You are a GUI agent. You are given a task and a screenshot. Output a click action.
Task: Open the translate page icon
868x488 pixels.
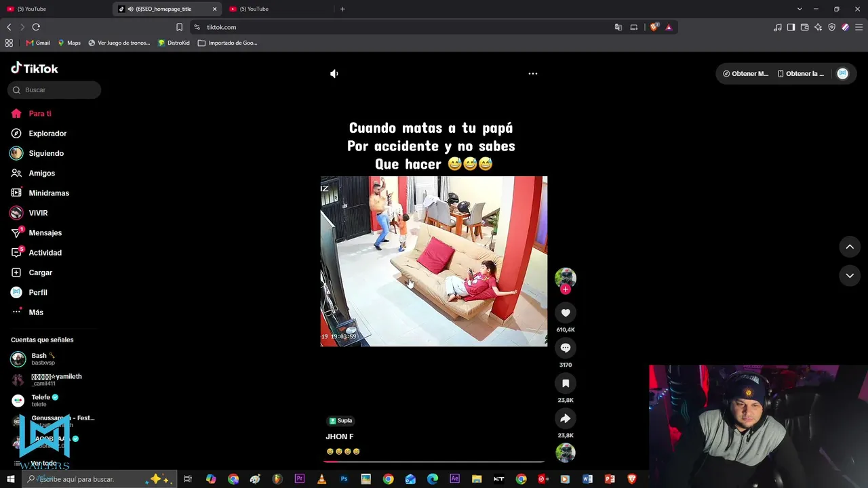point(618,27)
